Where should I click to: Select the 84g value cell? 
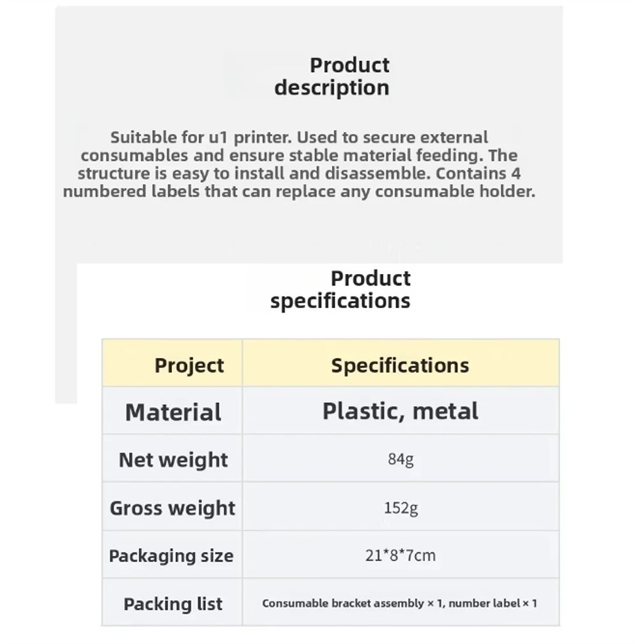pyautogui.click(x=401, y=459)
